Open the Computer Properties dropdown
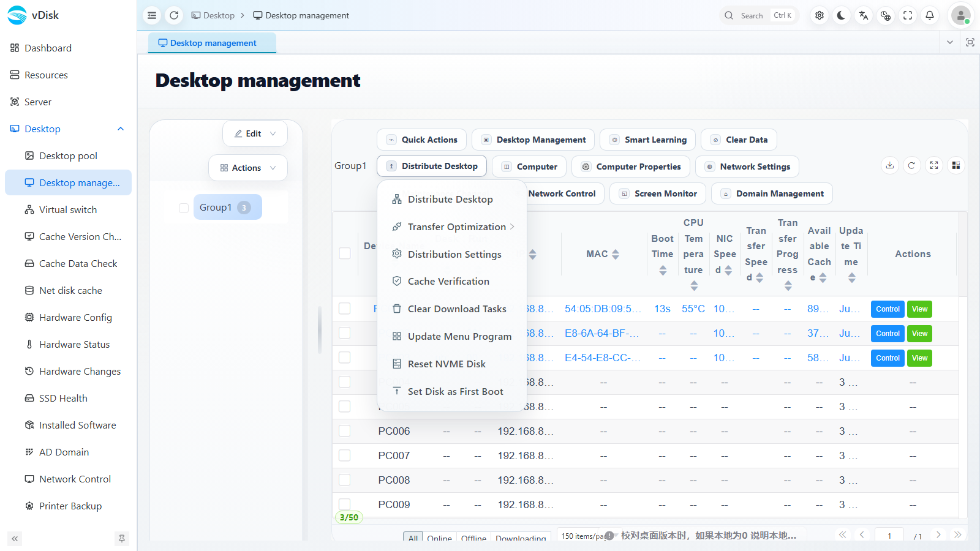The image size is (980, 551). click(x=631, y=167)
